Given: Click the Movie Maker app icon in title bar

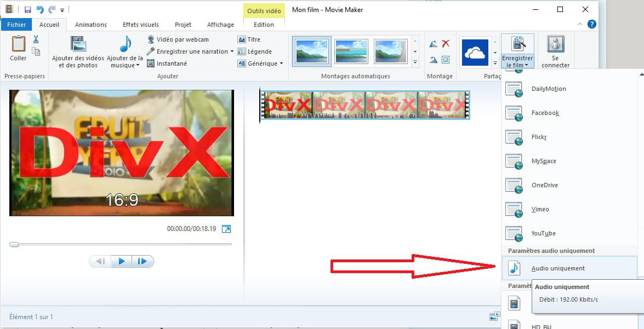Looking at the screenshot, I should [x=9, y=9].
